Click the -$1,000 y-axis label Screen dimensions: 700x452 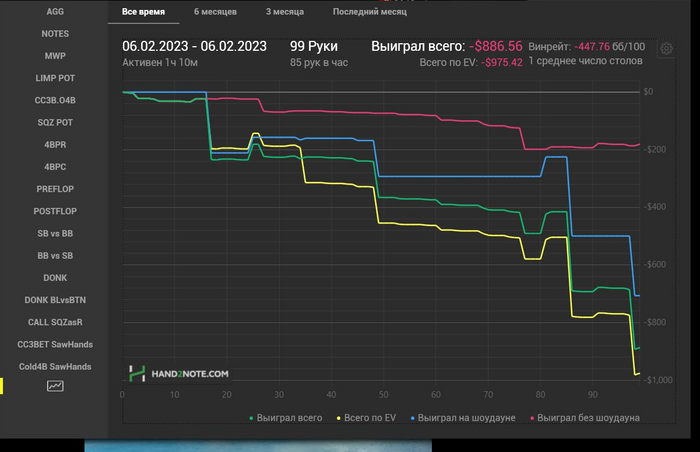(x=658, y=380)
